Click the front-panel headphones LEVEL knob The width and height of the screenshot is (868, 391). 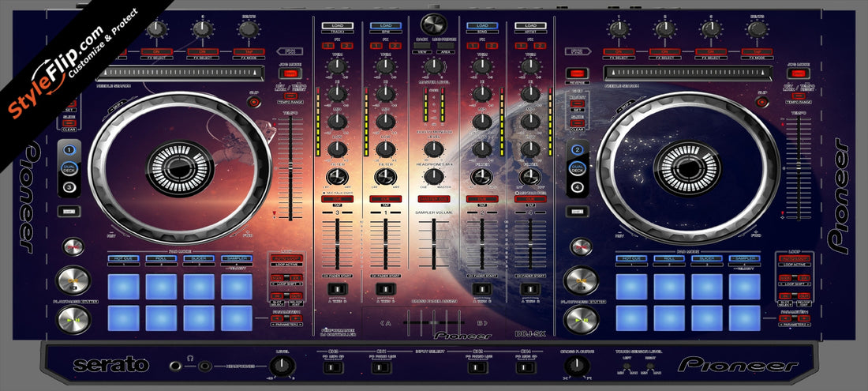click(x=282, y=366)
